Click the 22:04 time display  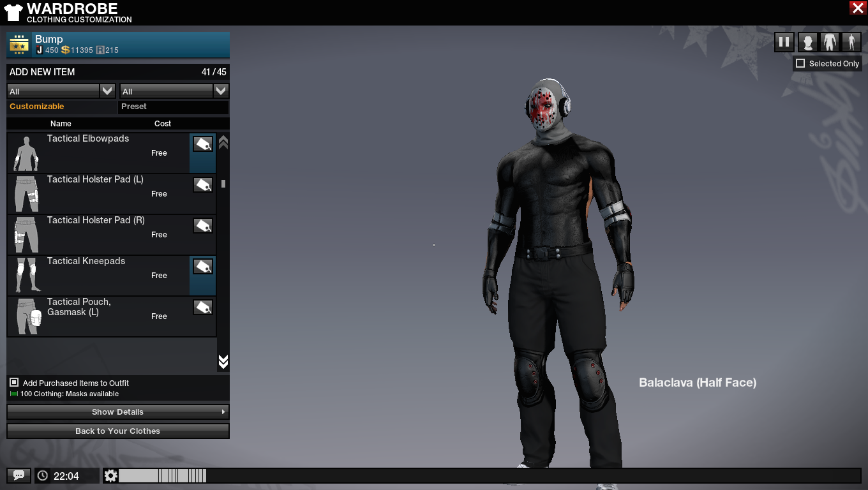click(x=66, y=476)
